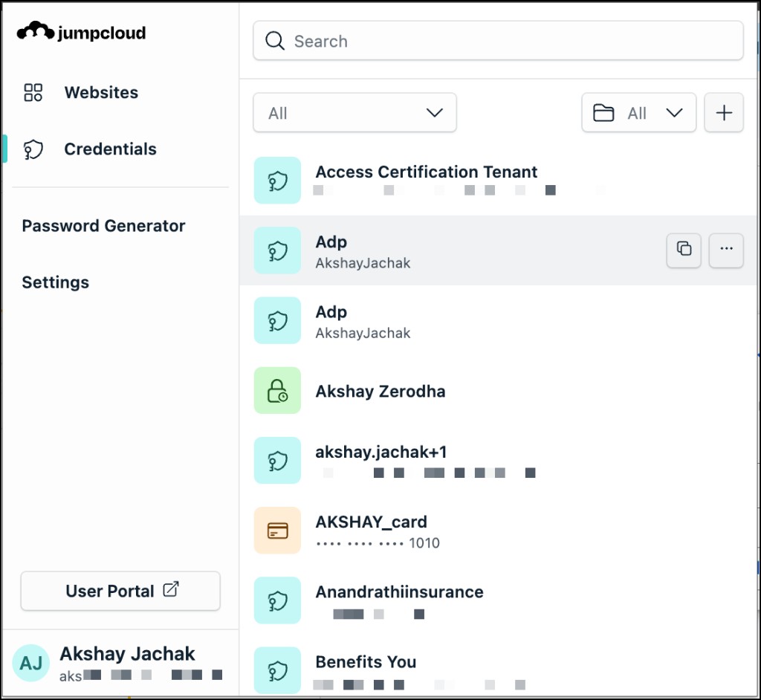761x700 pixels.
Task: Click the highlighted Adp entry icon
Action: 278,250
